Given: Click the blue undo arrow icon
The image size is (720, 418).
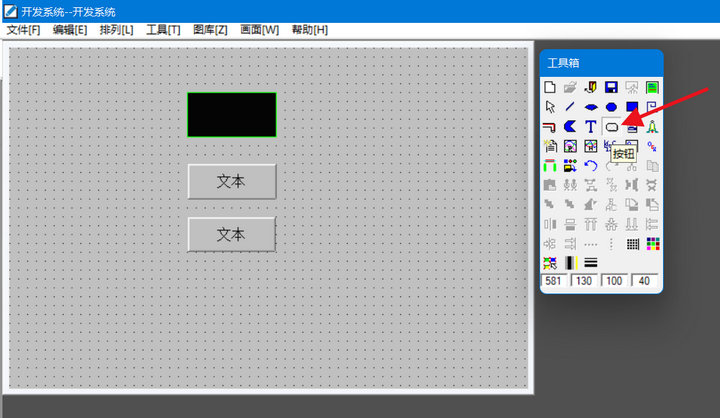Looking at the screenshot, I should 590,166.
